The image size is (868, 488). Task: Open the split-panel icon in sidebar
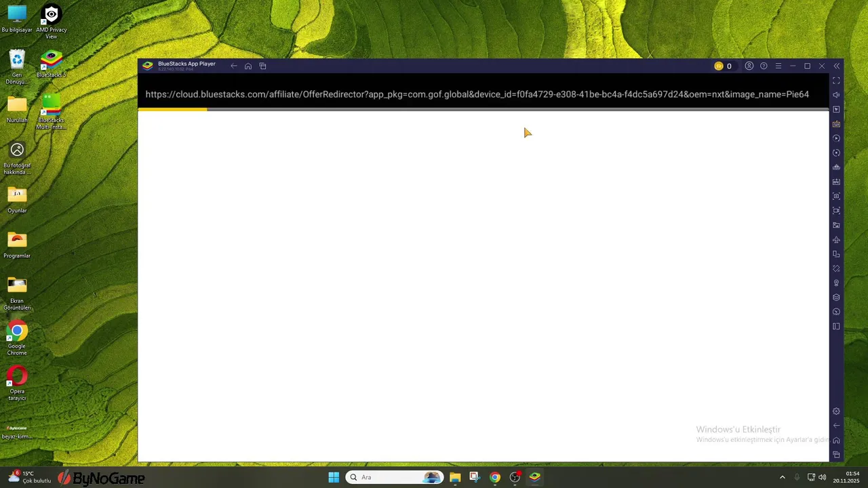pyautogui.click(x=836, y=327)
